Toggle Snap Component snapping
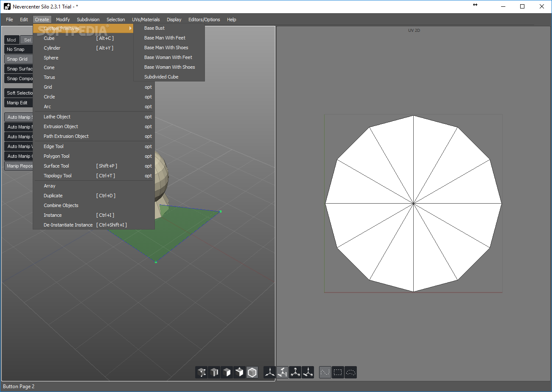This screenshot has height=392, width=552. pos(19,78)
